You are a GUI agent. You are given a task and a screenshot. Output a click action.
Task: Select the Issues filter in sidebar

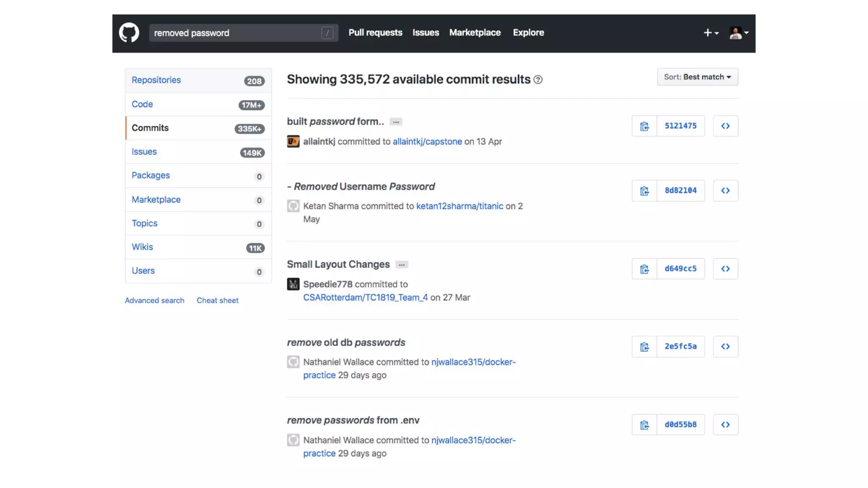click(x=144, y=152)
